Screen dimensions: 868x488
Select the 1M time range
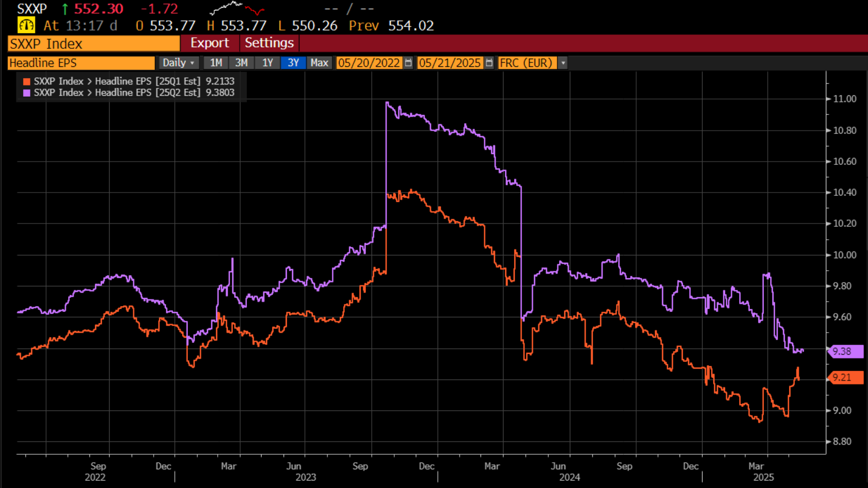coord(216,62)
